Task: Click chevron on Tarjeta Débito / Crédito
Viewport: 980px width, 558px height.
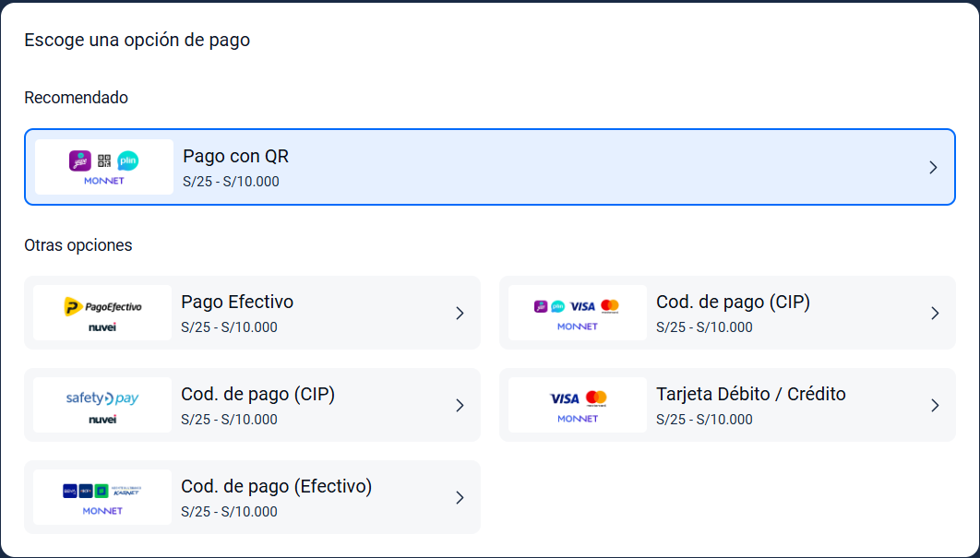Action: 935,405
